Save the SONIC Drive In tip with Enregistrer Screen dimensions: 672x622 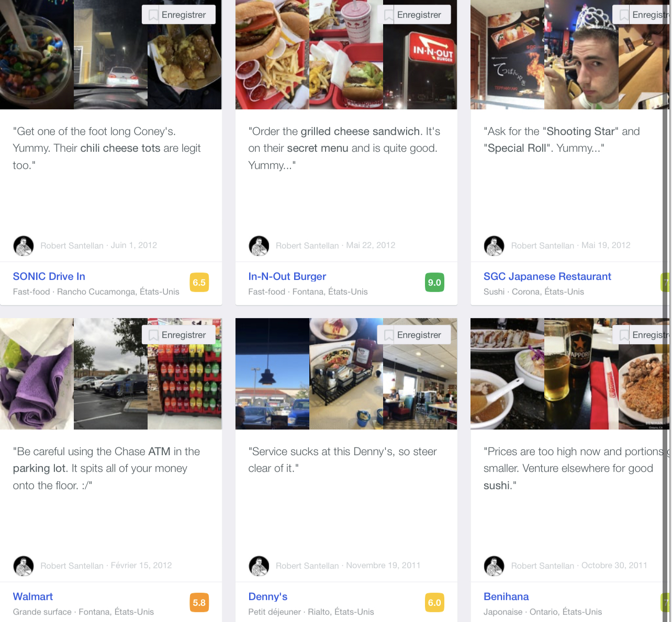point(178,15)
